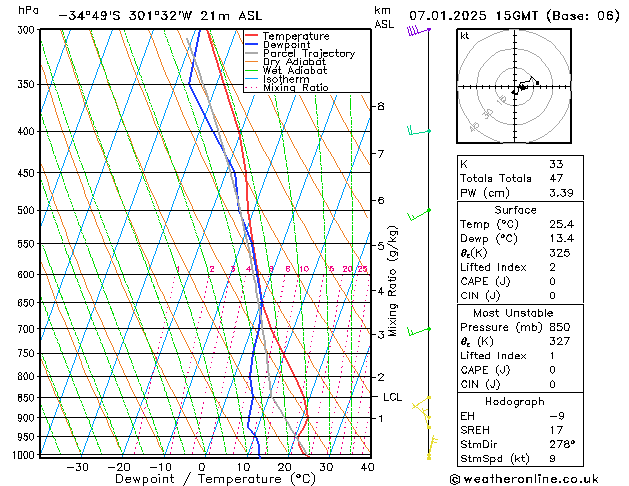
Task: Click the weatheronline.co.uk copyright text
Action: point(524,479)
